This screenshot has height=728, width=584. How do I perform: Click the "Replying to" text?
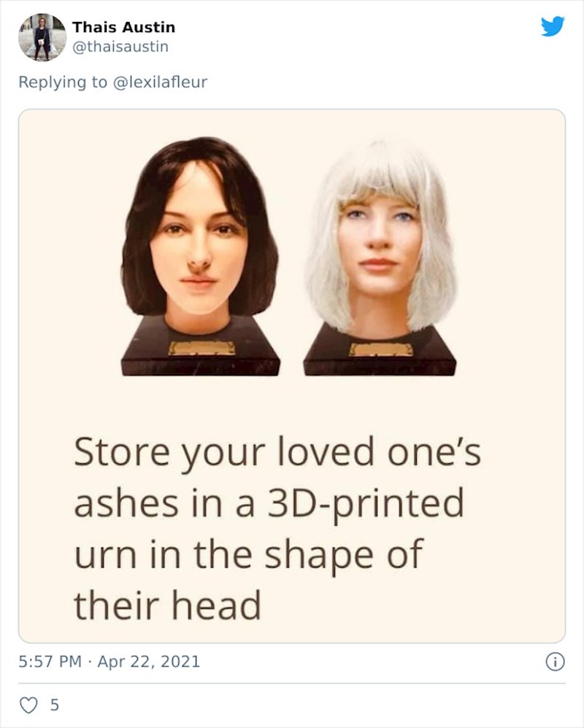click(63, 82)
